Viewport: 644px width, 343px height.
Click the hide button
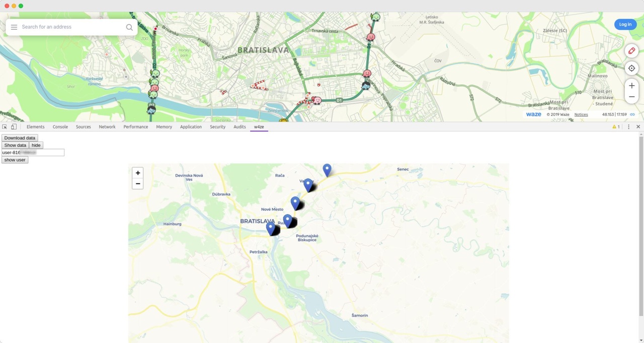pyautogui.click(x=36, y=145)
